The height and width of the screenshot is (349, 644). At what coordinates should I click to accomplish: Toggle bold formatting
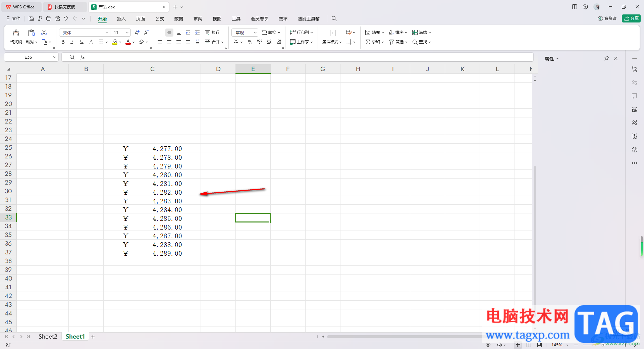[63, 42]
